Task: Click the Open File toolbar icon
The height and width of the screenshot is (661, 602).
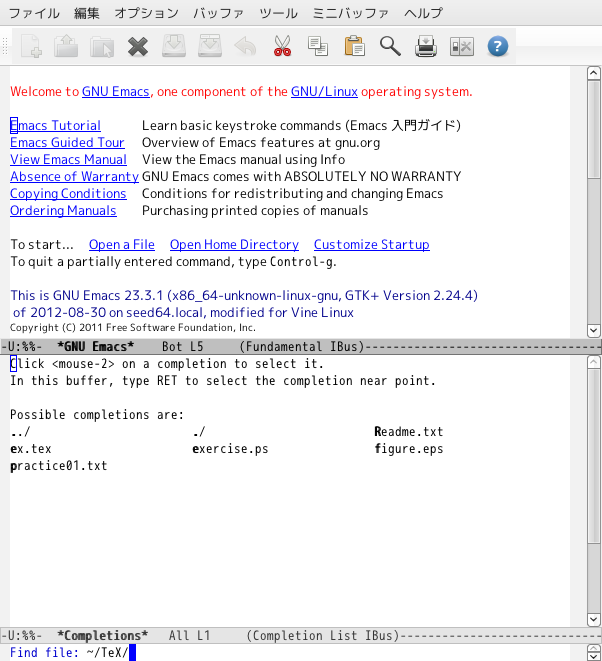Action: (x=66, y=46)
